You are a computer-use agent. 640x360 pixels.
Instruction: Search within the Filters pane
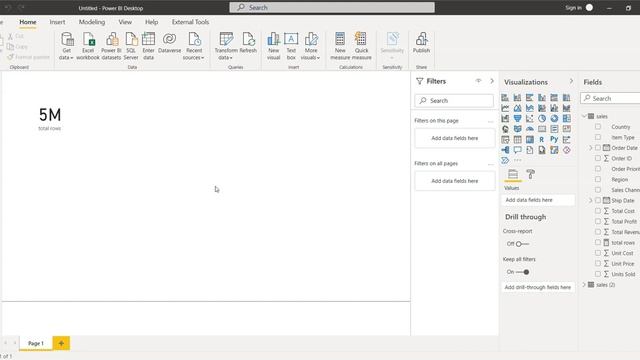(x=454, y=100)
